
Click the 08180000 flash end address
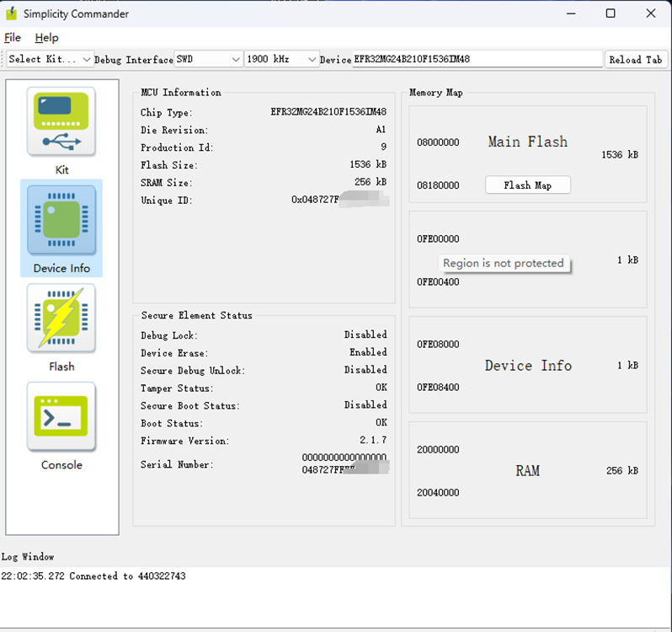coord(438,185)
